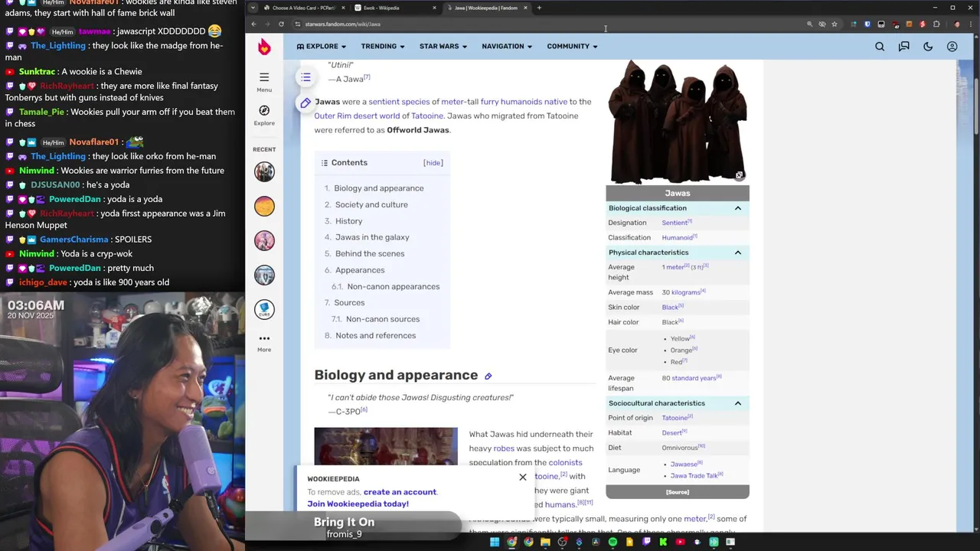Viewport: 980px width, 551px height.
Task: Jump to Society and culture in Contents
Action: click(x=371, y=205)
